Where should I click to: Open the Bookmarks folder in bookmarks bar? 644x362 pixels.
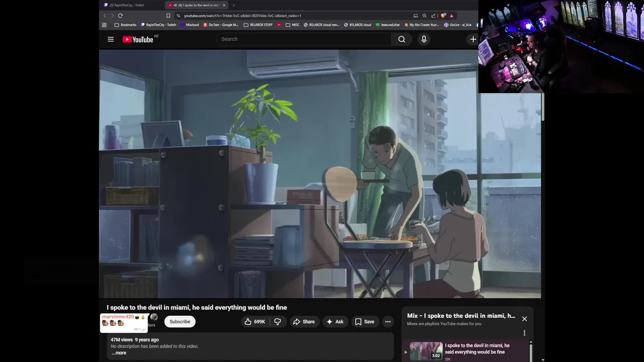[125, 25]
